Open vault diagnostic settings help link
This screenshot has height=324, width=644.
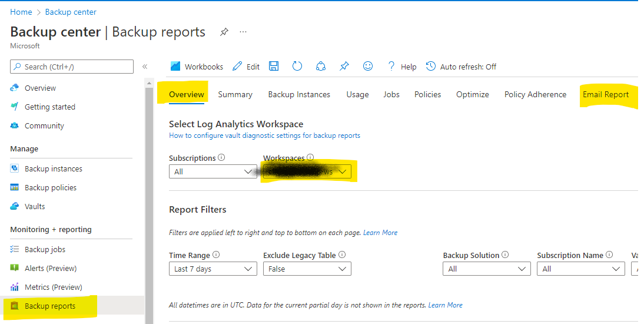[264, 135]
